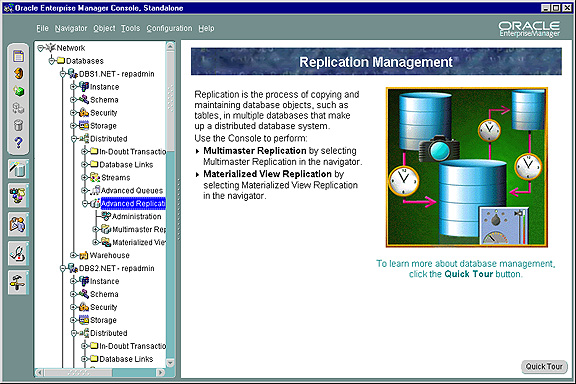
Task: Click the tree scrollbar down arrow
Action: pyautogui.click(x=170, y=362)
